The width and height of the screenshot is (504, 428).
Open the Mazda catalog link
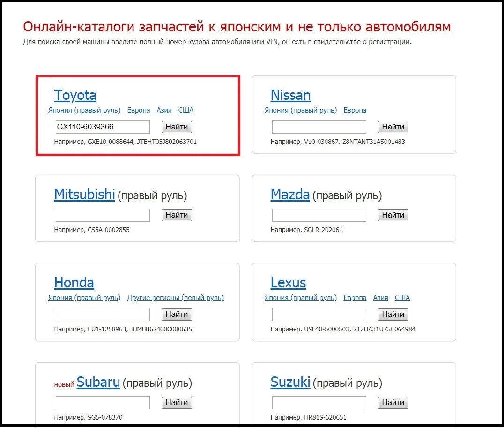click(x=290, y=195)
